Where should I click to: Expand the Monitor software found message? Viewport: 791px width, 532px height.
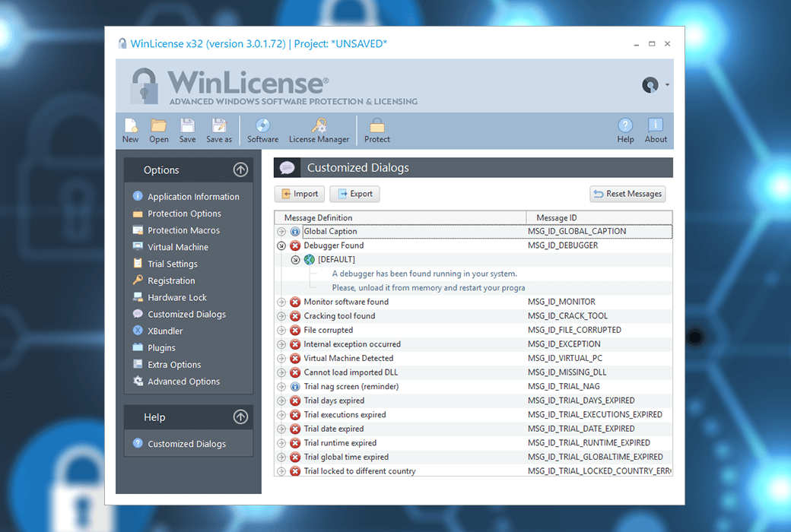tap(281, 301)
